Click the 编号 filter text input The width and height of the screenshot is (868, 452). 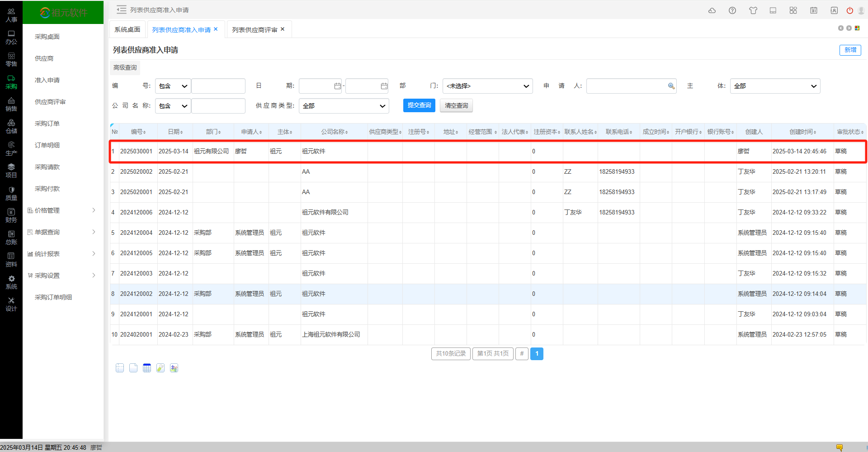pos(218,86)
